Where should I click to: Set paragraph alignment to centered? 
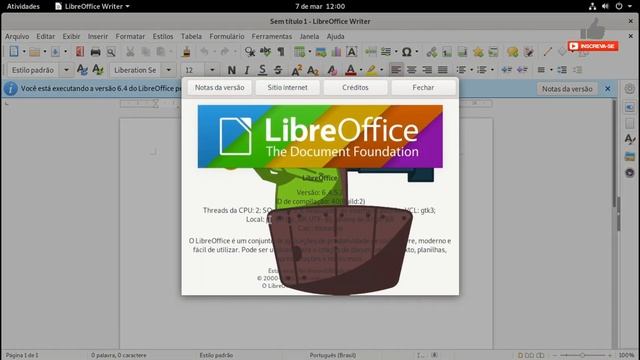click(x=411, y=70)
